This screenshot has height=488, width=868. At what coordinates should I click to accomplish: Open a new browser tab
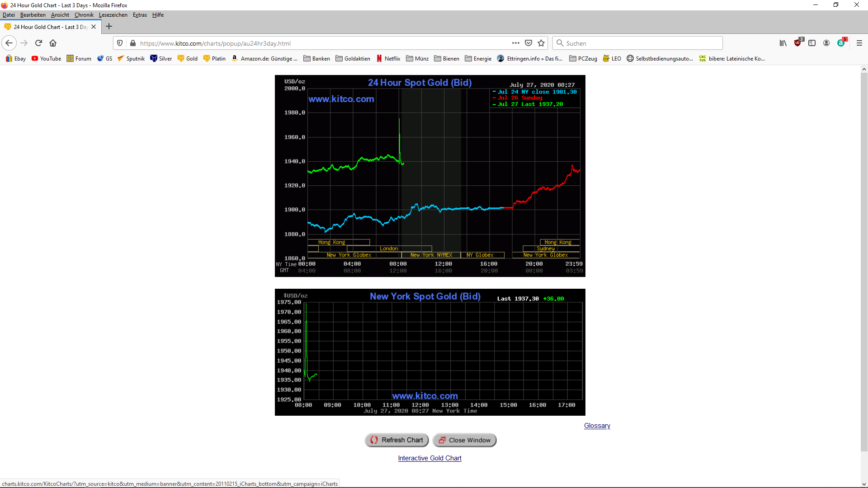(x=109, y=27)
